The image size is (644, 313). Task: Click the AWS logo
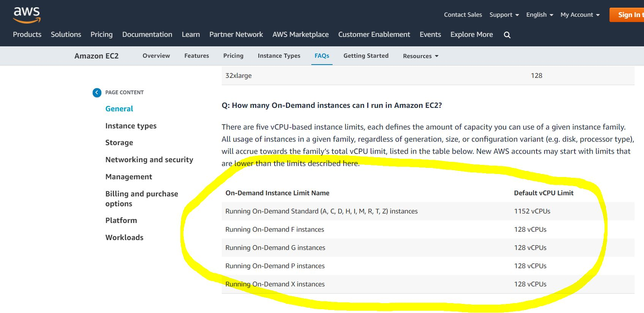[x=27, y=15]
